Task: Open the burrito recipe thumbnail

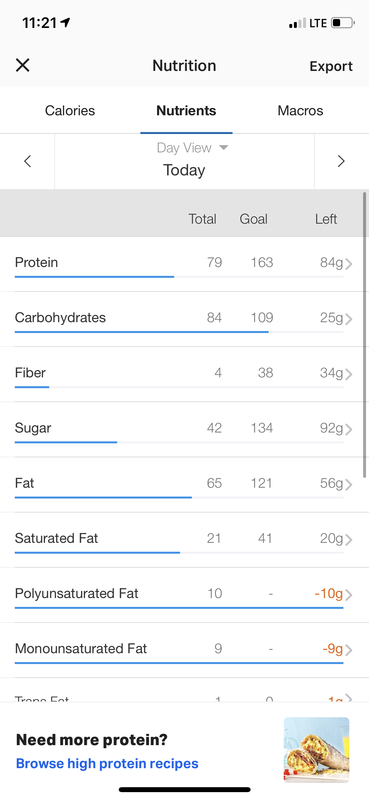Action: tap(316, 749)
